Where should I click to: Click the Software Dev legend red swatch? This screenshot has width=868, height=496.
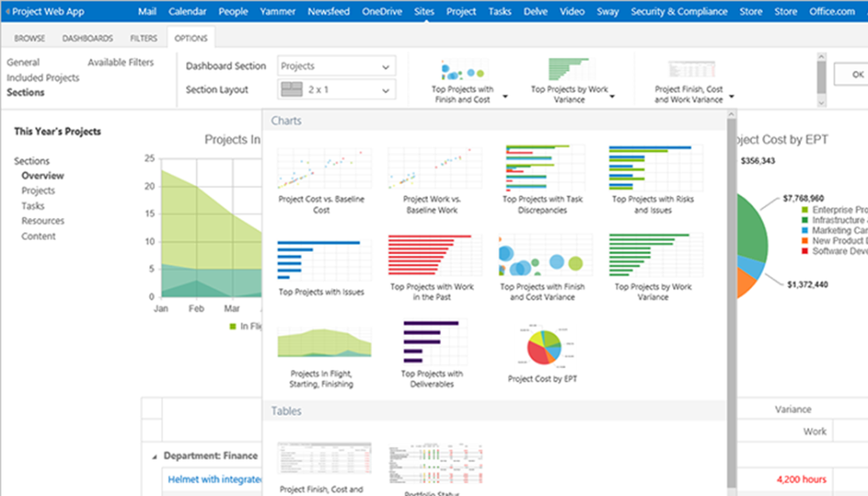[805, 251]
